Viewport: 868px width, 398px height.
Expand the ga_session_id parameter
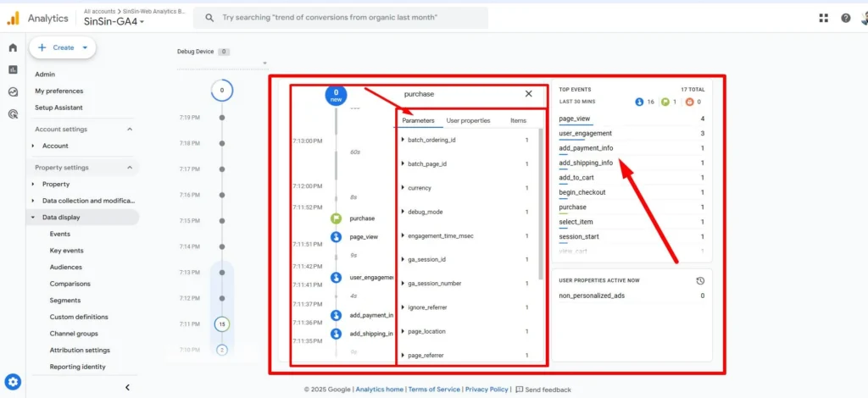[x=403, y=259]
